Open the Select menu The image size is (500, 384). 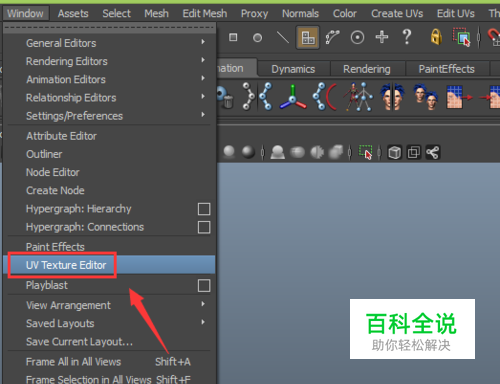click(x=116, y=13)
